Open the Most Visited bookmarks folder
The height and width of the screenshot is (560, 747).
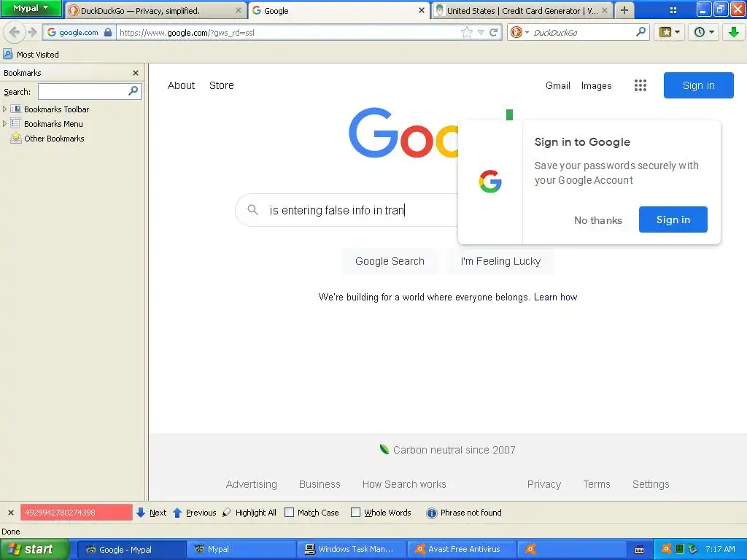[31, 54]
